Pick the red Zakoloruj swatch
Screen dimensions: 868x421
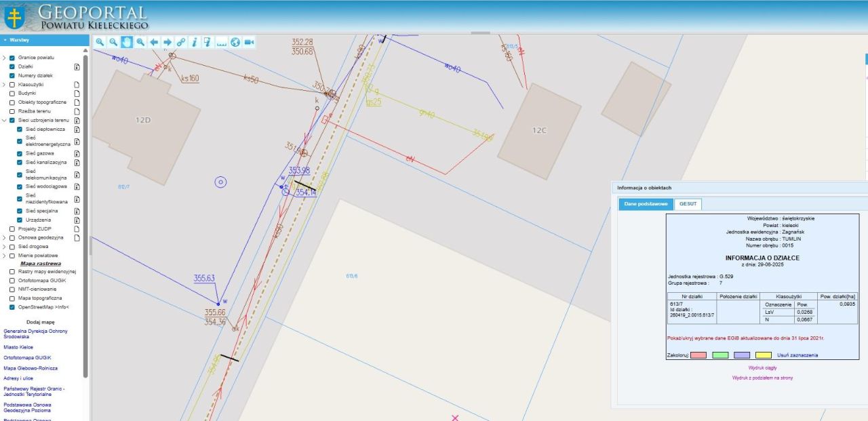click(x=698, y=355)
